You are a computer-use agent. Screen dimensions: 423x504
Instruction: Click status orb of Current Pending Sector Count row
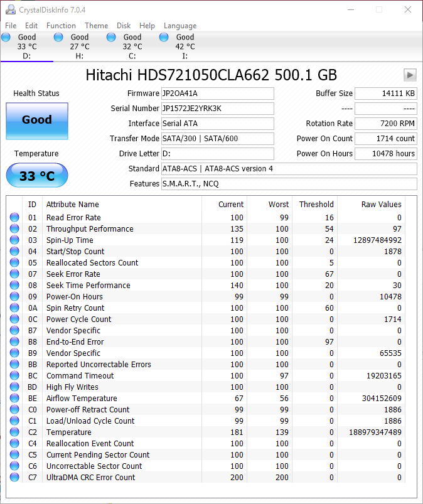pos(14,454)
